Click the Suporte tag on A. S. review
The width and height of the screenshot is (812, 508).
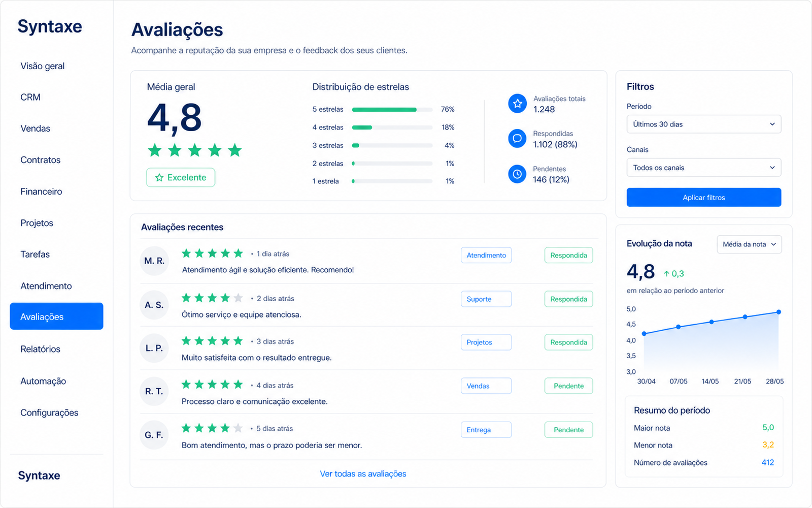486,299
